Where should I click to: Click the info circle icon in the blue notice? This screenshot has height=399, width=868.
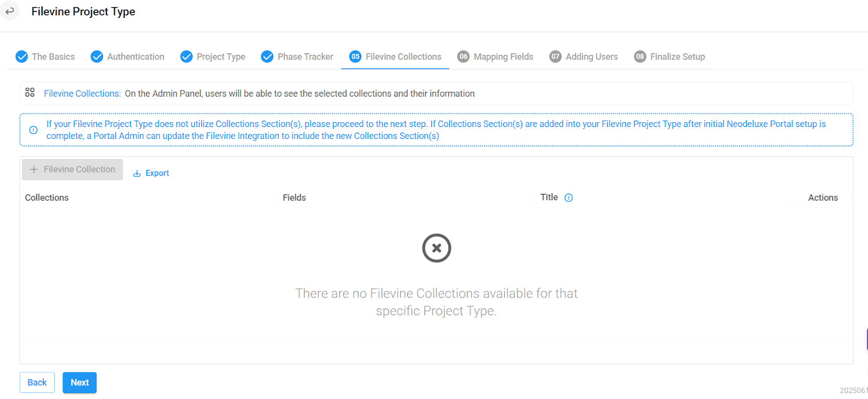33,130
